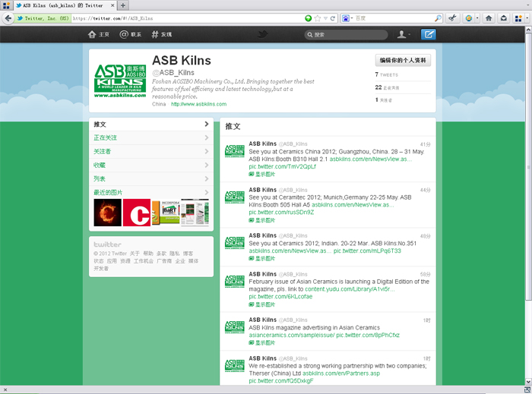
Task: Click the scrollbar down arrow
Action: pos(528,381)
